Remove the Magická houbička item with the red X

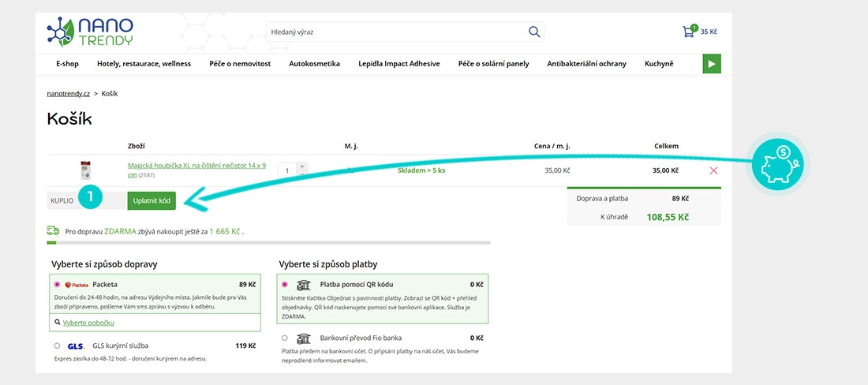pyautogui.click(x=713, y=170)
